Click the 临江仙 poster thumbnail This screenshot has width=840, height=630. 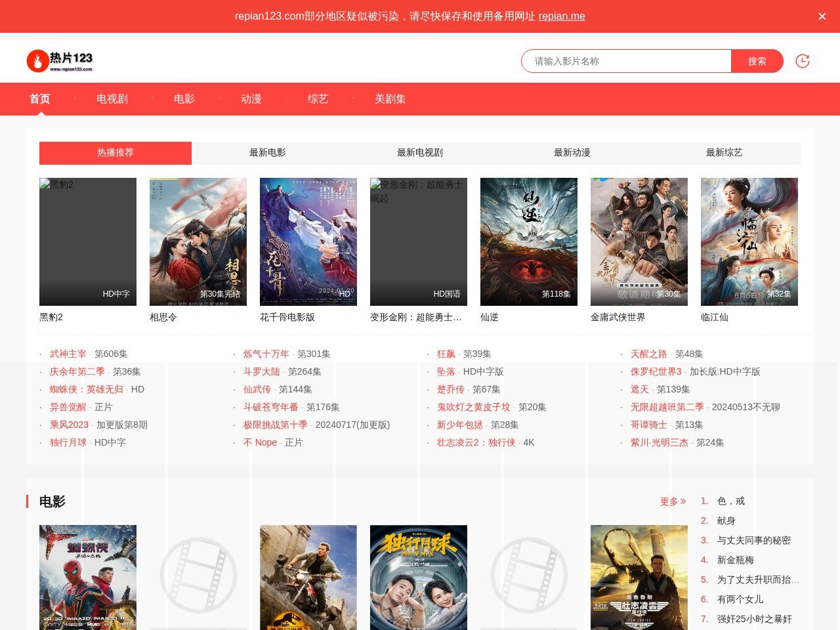(x=749, y=241)
